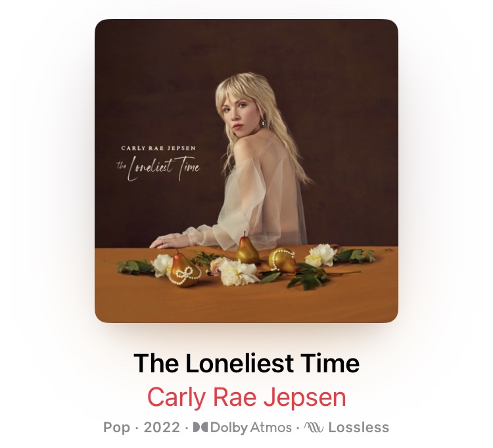
Task: Click the Lossless text label
Action: (x=359, y=427)
